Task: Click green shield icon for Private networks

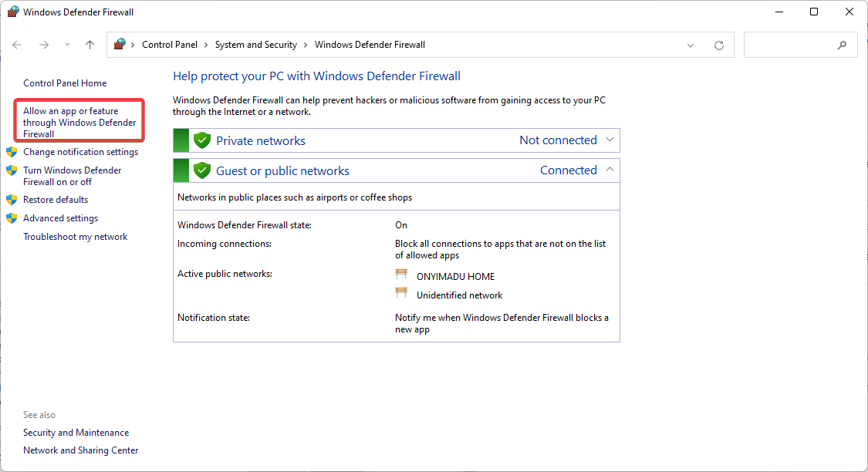Action: (202, 140)
